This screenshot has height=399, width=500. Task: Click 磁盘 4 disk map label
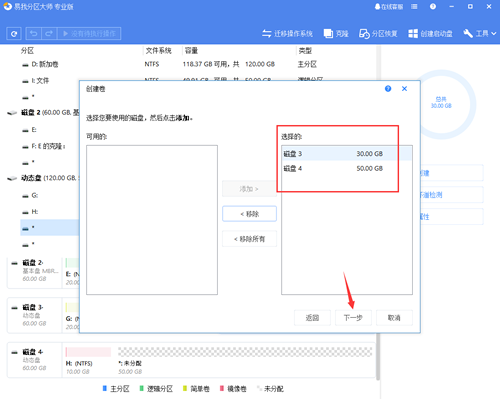[33, 352]
